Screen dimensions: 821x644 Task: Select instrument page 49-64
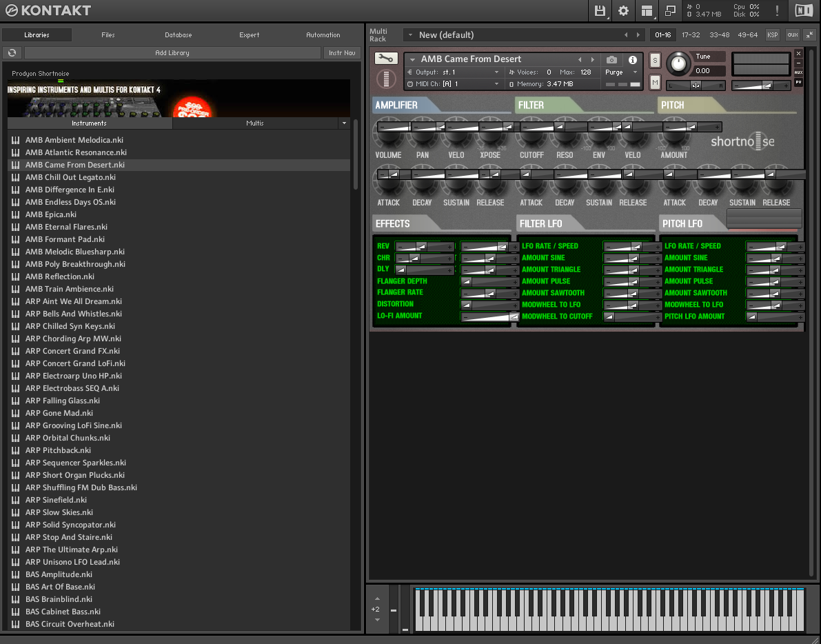[x=748, y=35]
